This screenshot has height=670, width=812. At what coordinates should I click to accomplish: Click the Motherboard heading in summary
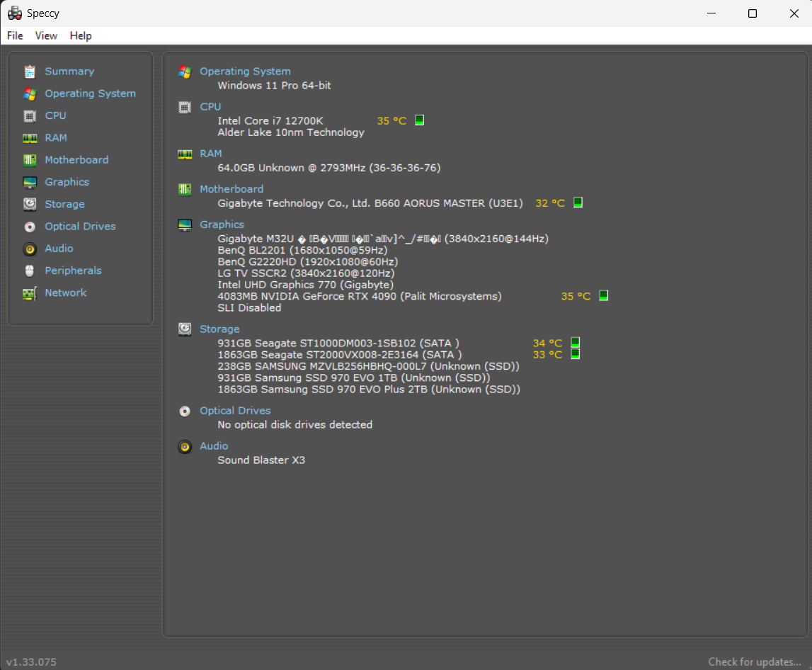point(231,189)
